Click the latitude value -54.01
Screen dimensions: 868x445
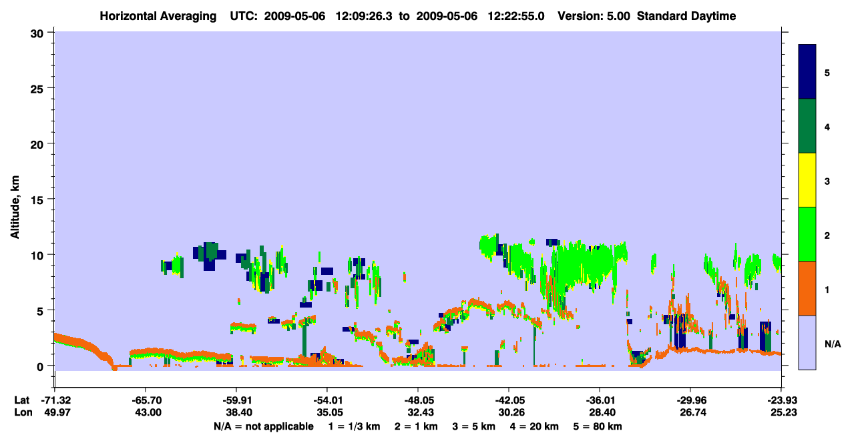click(327, 400)
